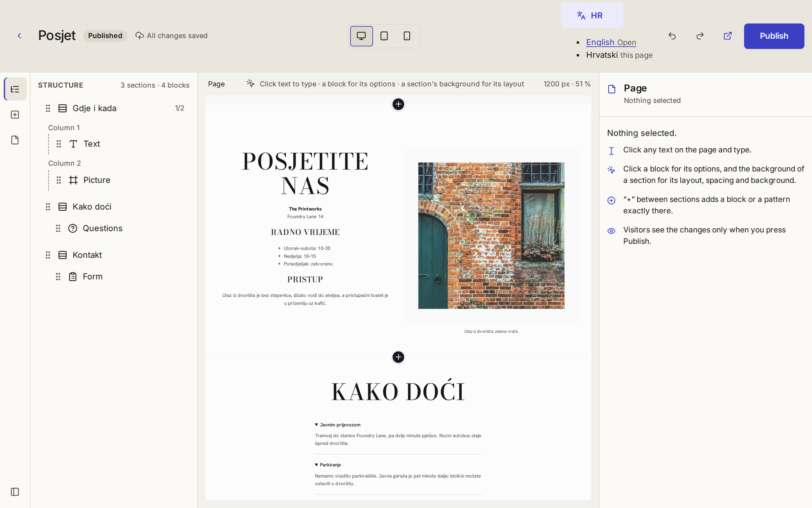Click the Page breadcrumb label
This screenshot has height=508, width=812.
(216, 84)
